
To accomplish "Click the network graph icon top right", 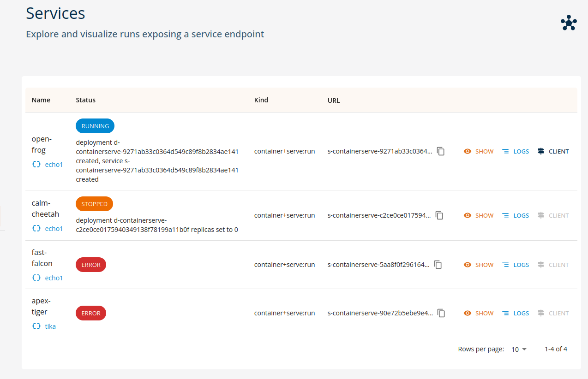I will coord(569,23).
